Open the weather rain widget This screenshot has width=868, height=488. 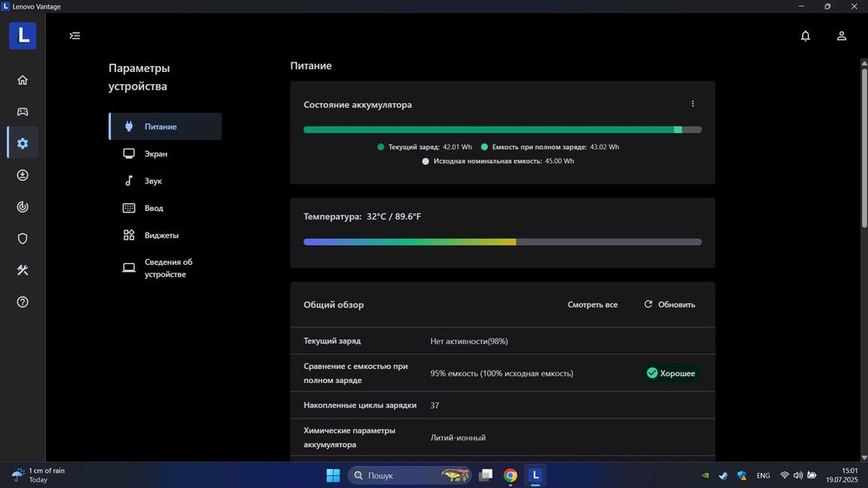[39, 475]
